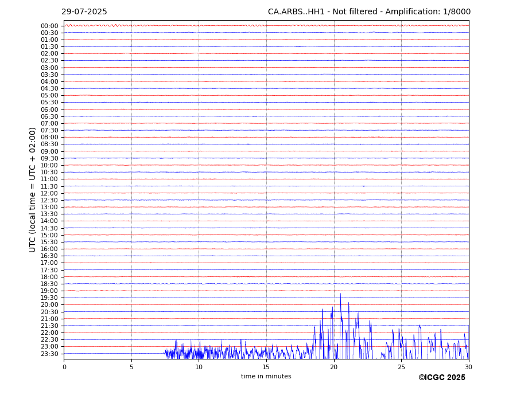The height and width of the screenshot is (399, 532).
Task: Choose the 21:00 trace label
Action: [49, 319]
